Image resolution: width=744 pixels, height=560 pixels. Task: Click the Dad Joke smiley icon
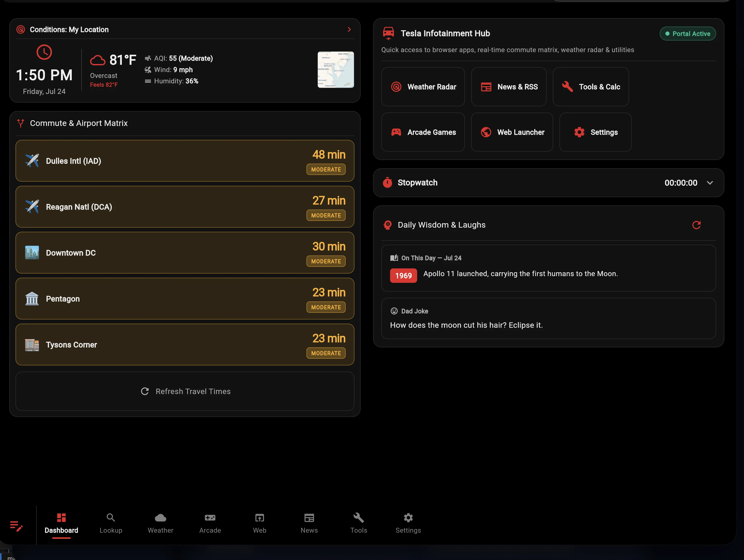coord(394,311)
